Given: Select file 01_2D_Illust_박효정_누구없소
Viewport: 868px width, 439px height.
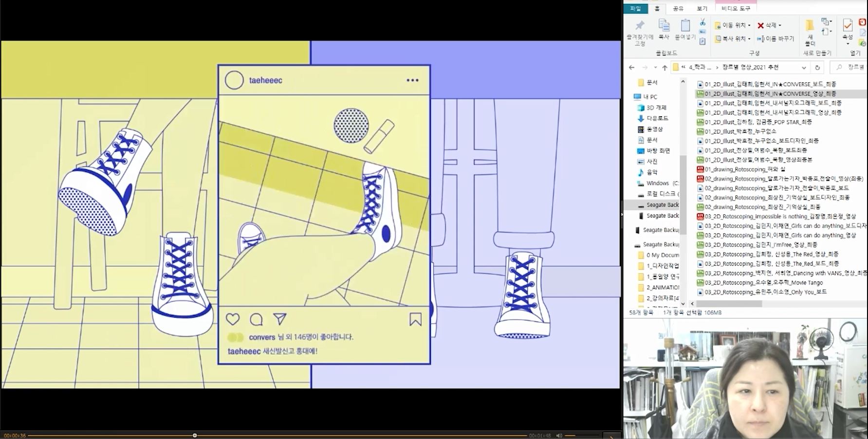Looking at the screenshot, I should [736, 131].
